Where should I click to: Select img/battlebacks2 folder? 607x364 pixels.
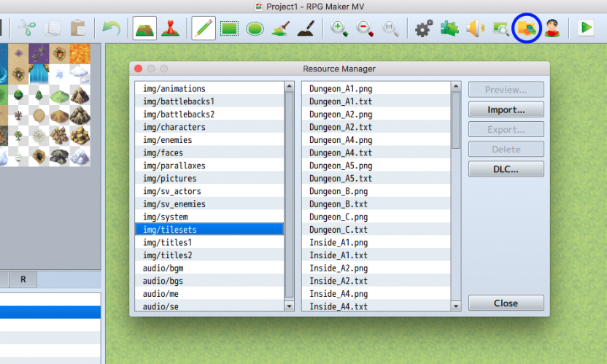click(209, 114)
